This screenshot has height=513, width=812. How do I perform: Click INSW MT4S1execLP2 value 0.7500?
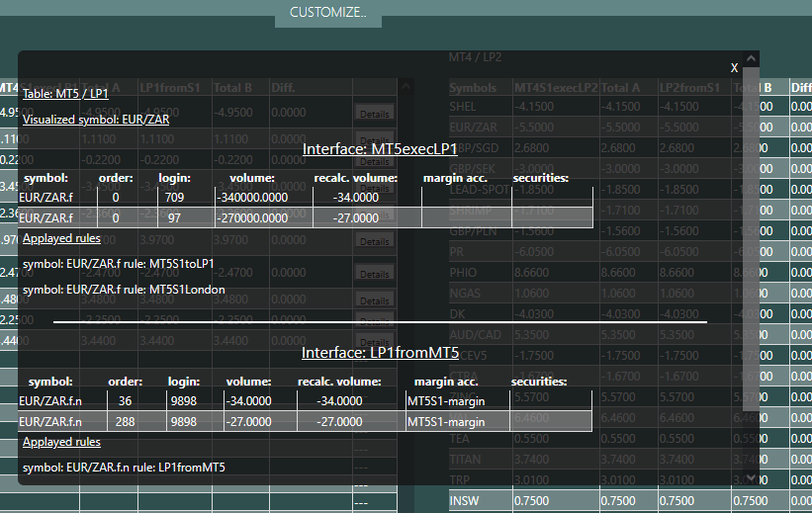[x=531, y=501]
